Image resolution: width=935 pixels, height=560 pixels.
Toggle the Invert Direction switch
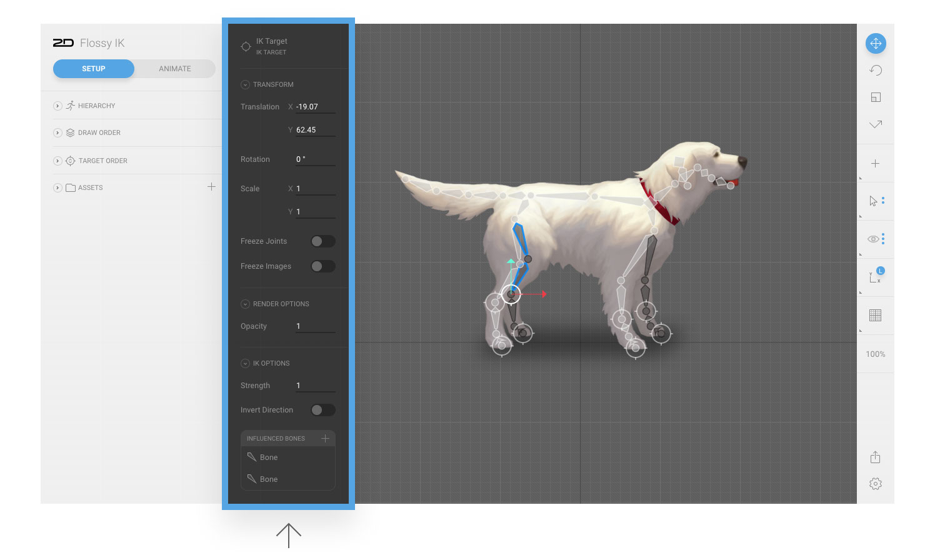(x=323, y=410)
